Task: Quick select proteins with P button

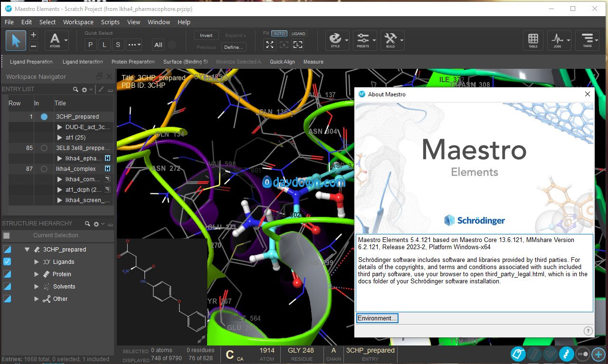Action: pyautogui.click(x=90, y=45)
